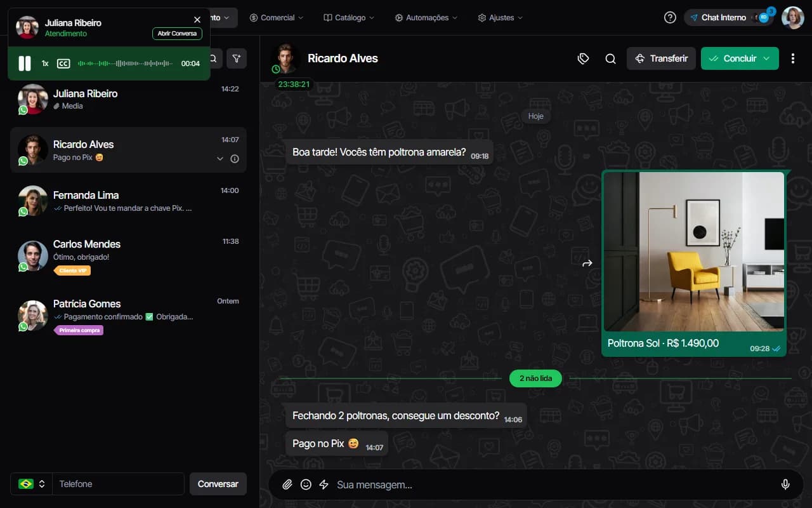Screen dimensions: 812x508
Task: Open the conversation filter icon
Action: pyautogui.click(x=237, y=58)
